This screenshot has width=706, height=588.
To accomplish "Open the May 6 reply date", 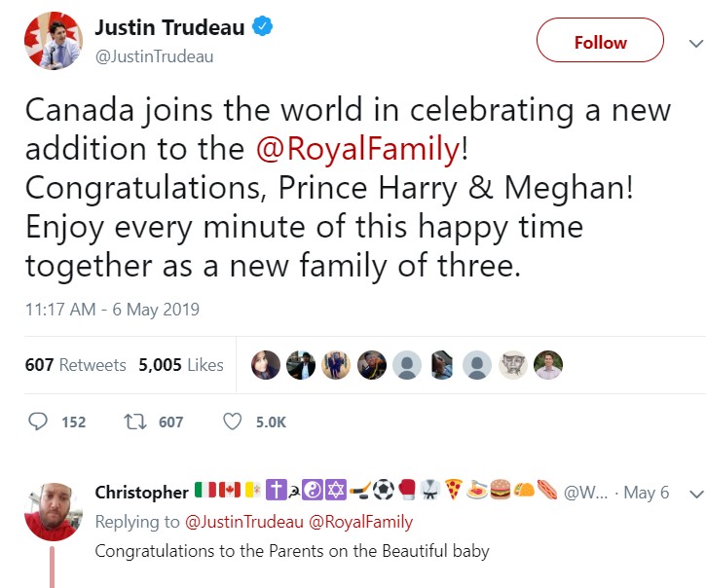I will [647, 493].
